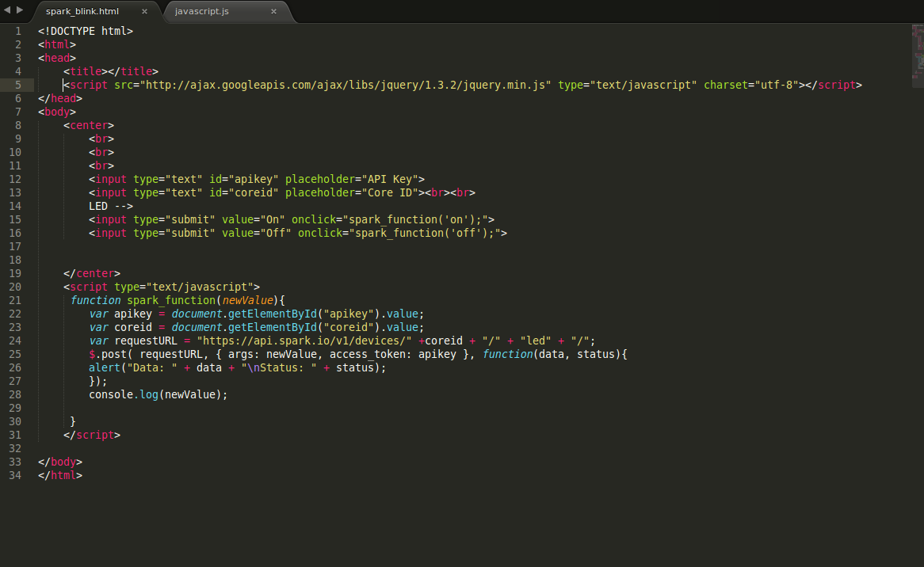Click the "LED -->" text on line 14
Image resolution: width=924 pixels, height=567 pixels.
pyautogui.click(x=111, y=206)
